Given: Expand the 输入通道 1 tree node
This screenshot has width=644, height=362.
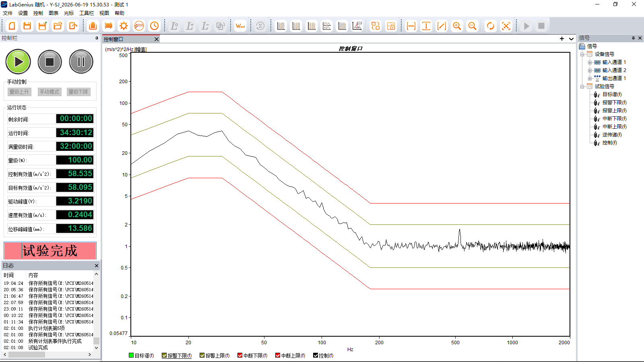Looking at the screenshot, I should click(590, 62).
